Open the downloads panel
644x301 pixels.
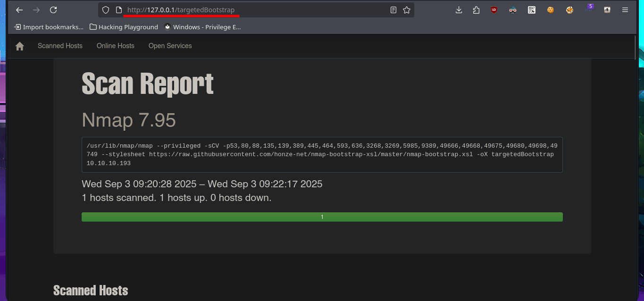[459, 10]
